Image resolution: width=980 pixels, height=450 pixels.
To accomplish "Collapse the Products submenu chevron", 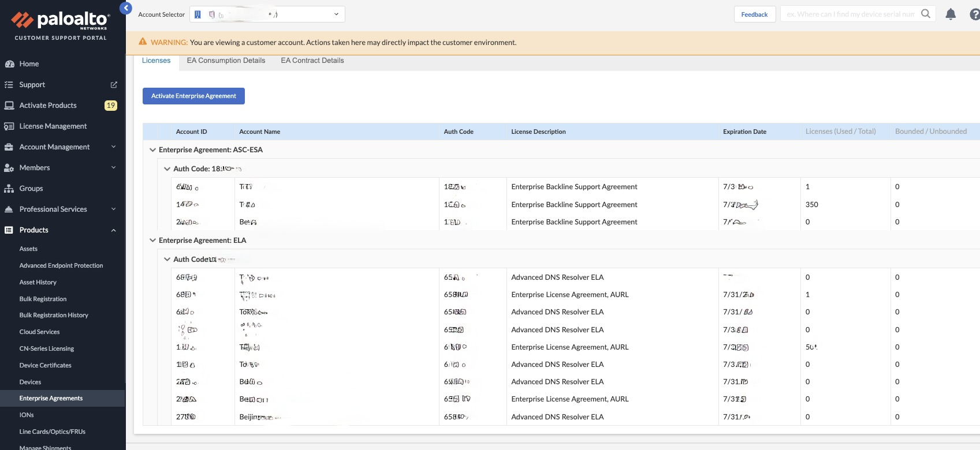I will pyautogui.click(x=114, y=230).
